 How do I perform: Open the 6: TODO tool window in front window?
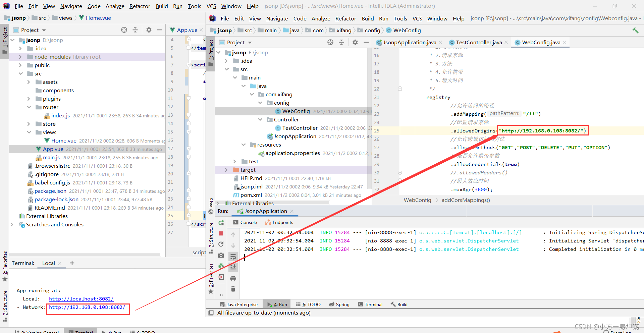pyautogui.click(x=308, y=304)
